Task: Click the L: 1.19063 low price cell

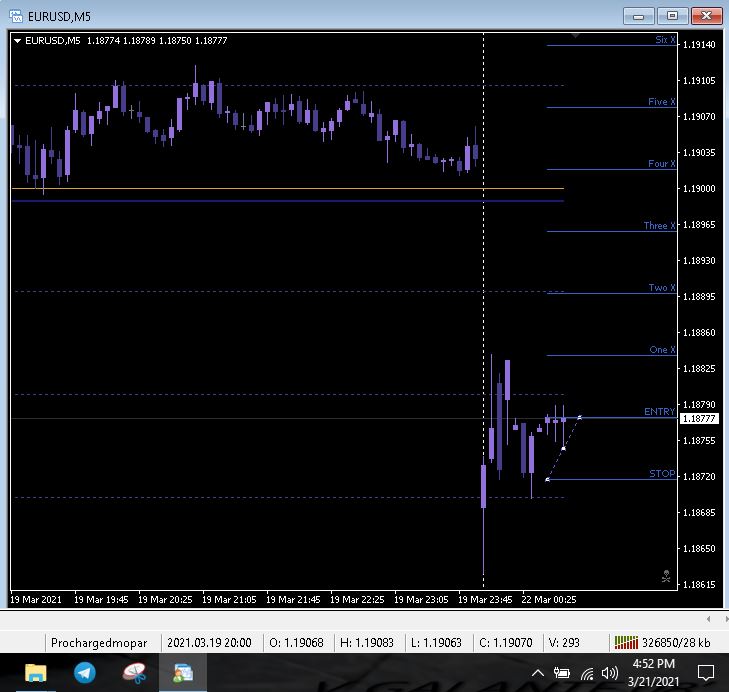Action: (x=436, y=643)
